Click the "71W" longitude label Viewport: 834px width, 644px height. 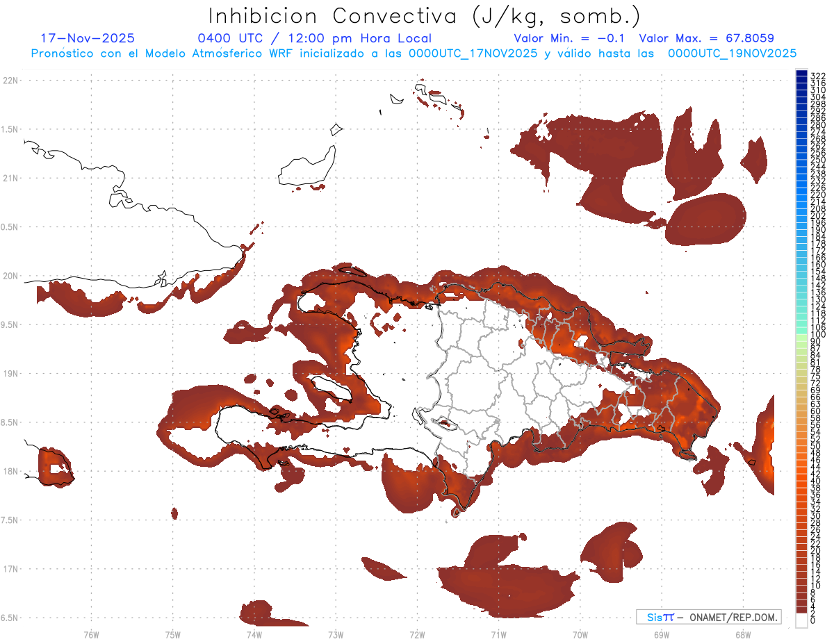click(x=498, y=634)
